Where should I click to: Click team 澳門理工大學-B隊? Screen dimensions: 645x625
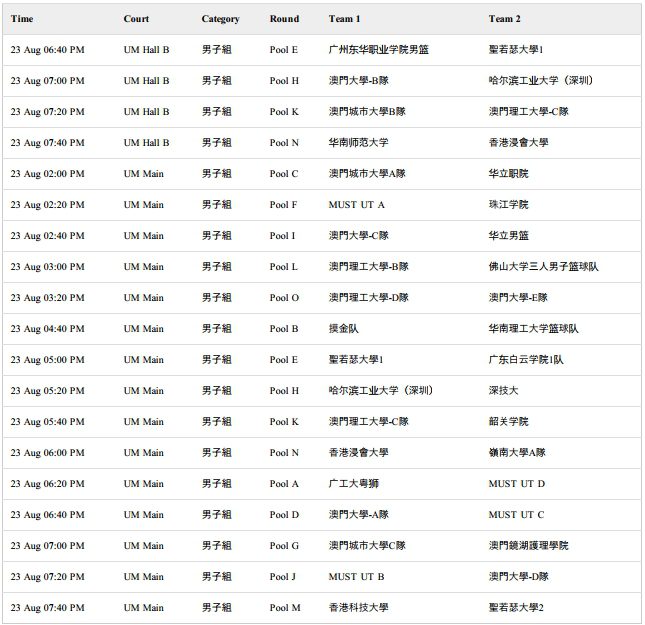(x=369, y=267)
